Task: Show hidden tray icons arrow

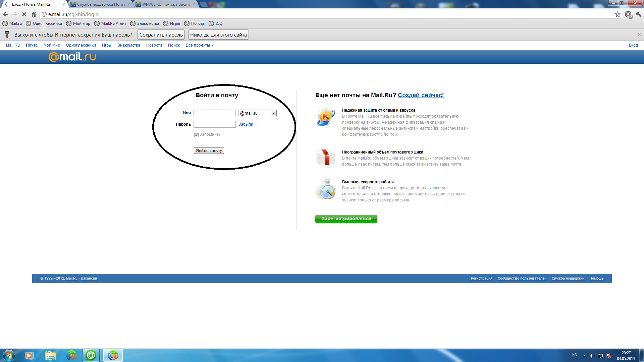Action: [x=584, y=356]
